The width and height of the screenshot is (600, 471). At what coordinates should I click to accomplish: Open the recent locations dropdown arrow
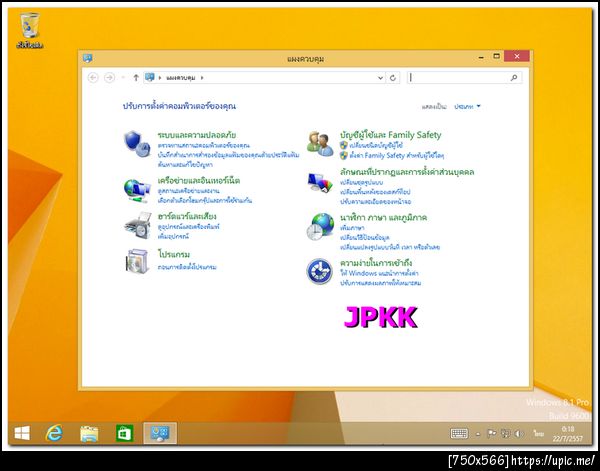tap(123, 78)
